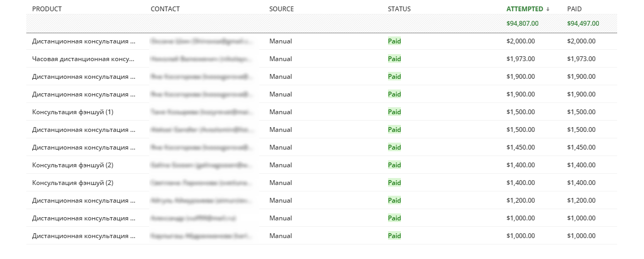Open the Консультация фэншуй (1) product

point(72,112)
